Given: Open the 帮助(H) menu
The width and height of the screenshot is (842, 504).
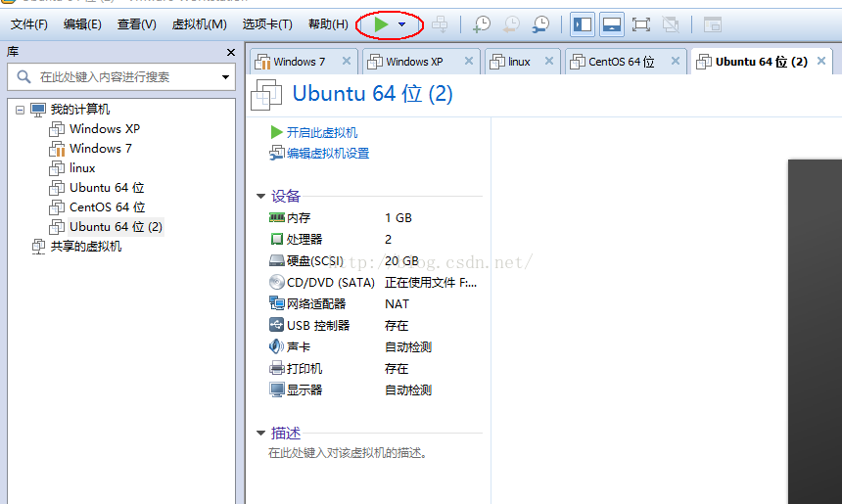Looking at the screenshot, I should click(x=328, y=24).
